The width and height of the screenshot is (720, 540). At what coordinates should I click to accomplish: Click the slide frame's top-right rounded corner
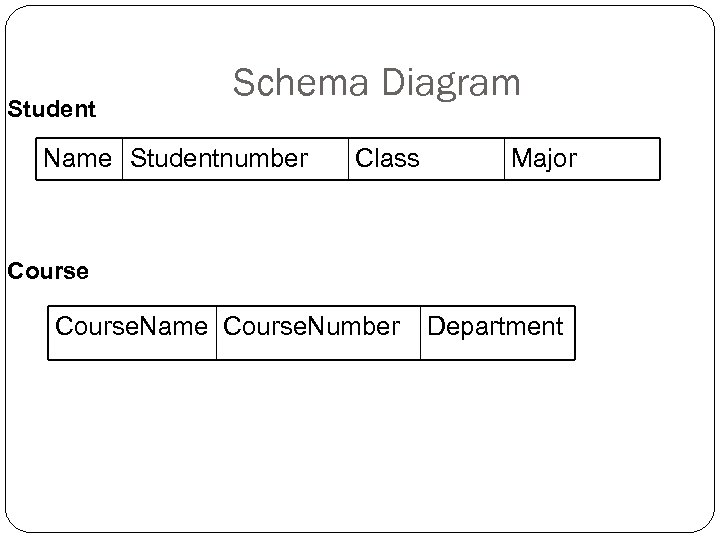coord(708,12)
